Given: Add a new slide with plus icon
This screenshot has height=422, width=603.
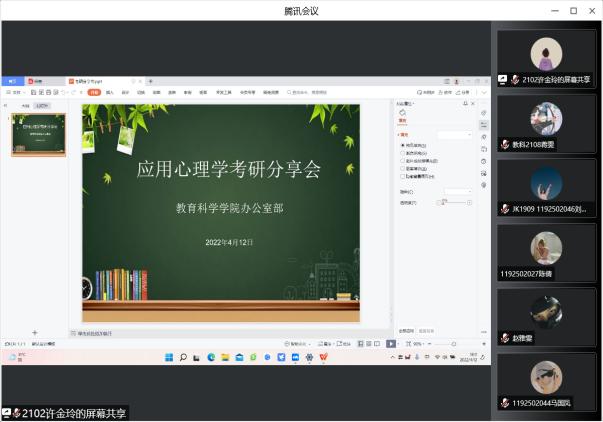Looking at the screenshot, I should click(35, 332).
